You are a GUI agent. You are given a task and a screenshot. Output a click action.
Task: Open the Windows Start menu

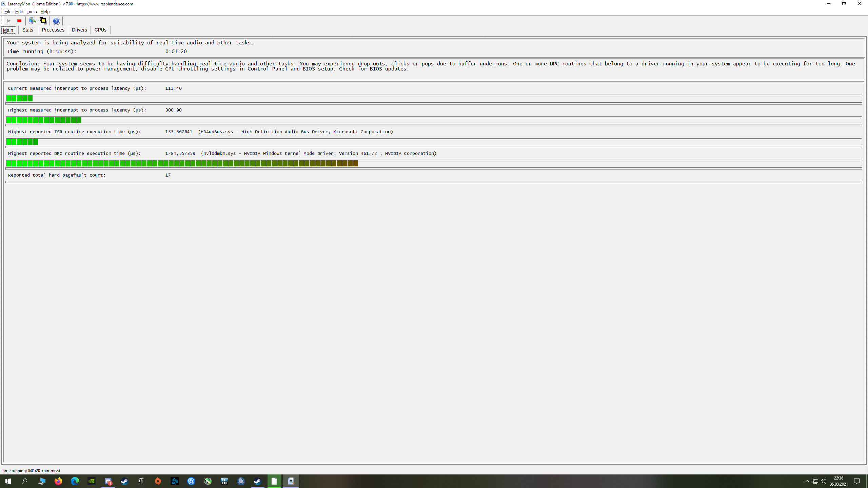point(8,481)
